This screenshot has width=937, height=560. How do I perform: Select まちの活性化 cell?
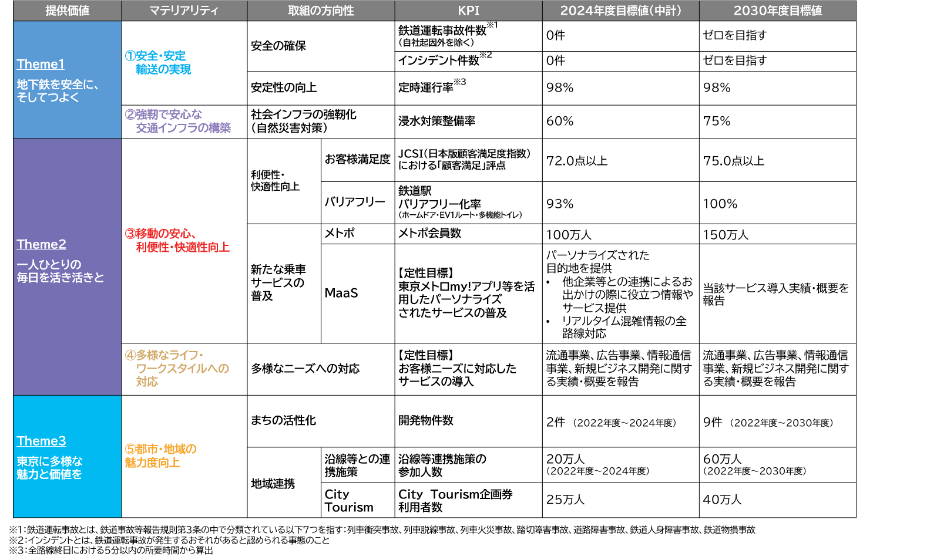coord(321,421)
